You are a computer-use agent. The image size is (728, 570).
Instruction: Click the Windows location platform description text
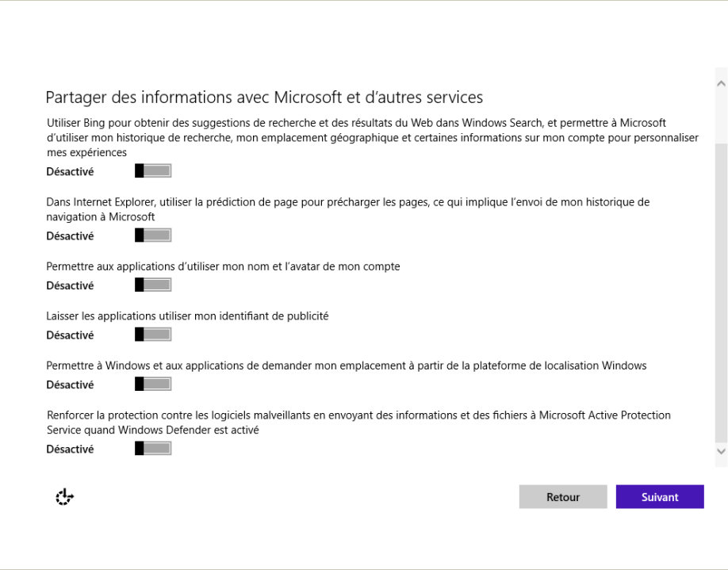[346, 365]
